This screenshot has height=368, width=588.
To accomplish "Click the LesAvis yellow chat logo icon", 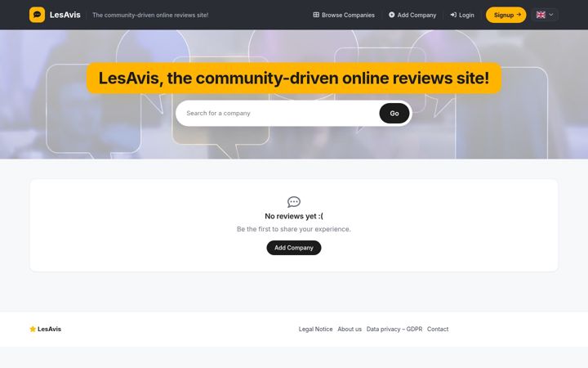I will click(x=37, y=15).
